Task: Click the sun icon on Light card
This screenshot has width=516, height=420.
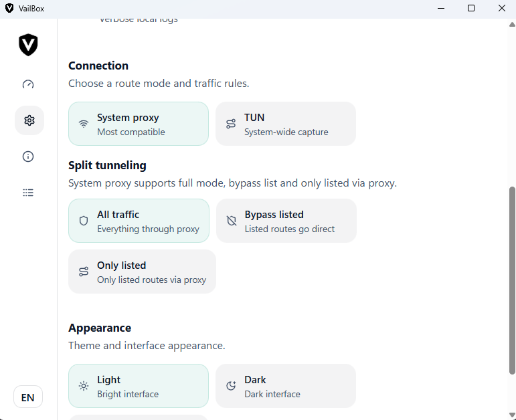Action: point(84,386)
